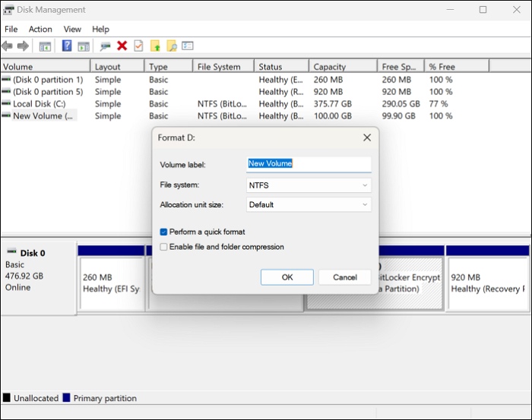
Task: Close the Format D: dialog
Action: click(367, 137)
